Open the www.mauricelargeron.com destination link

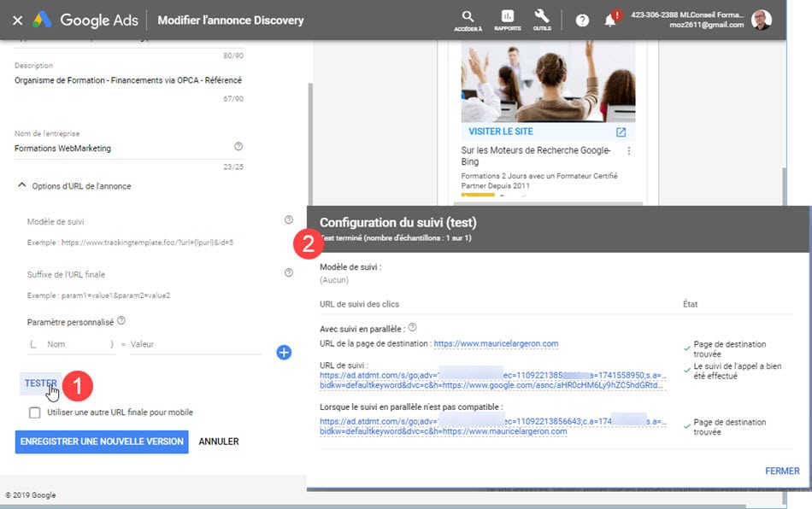496,344
